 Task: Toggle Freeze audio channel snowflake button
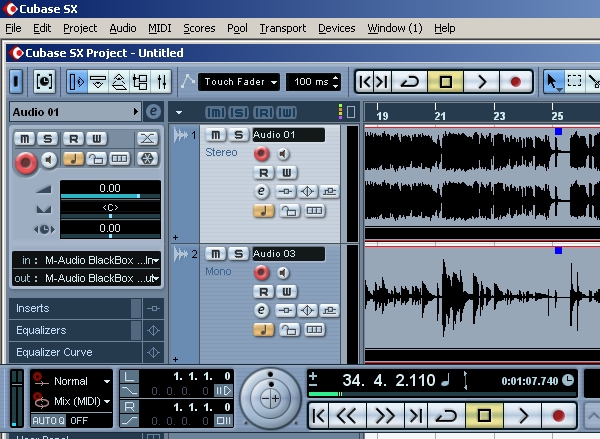click(x=147, y=159)
